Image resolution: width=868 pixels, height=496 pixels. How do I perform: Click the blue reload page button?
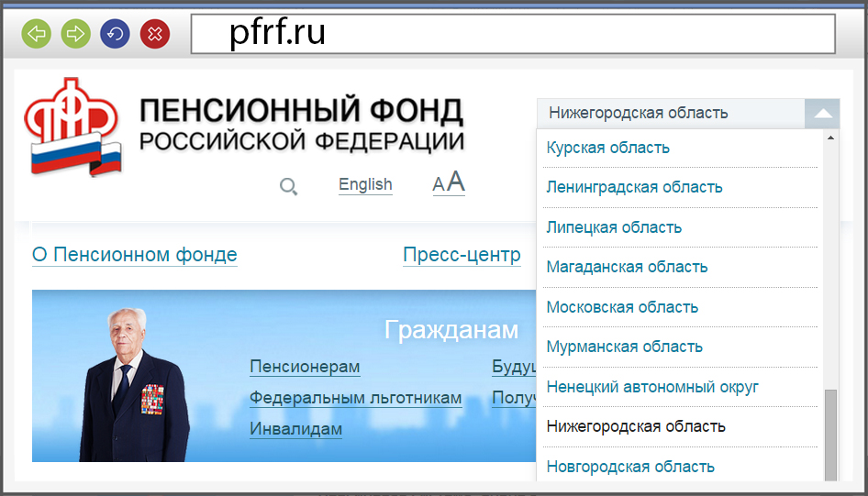pyautogui.click(x=115, y=34)
